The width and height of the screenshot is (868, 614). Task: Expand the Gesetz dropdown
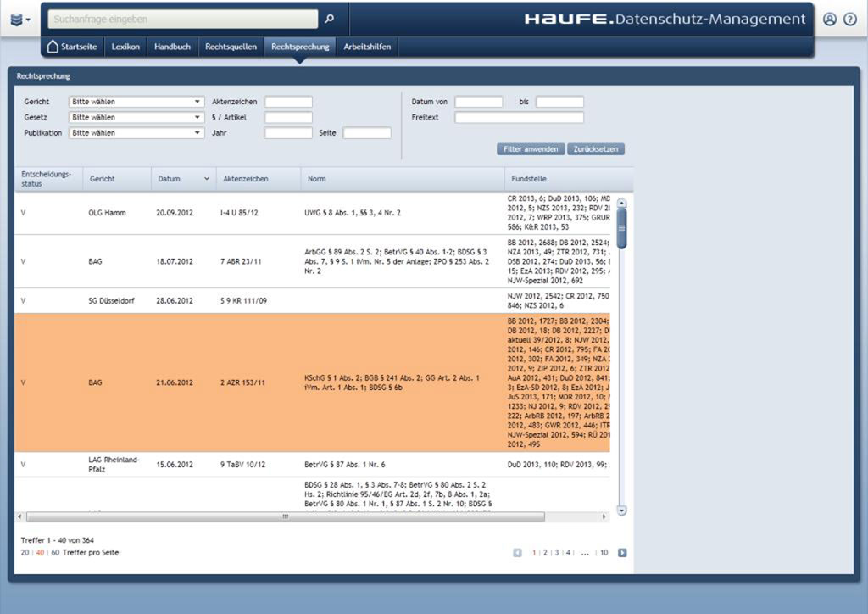136,117
